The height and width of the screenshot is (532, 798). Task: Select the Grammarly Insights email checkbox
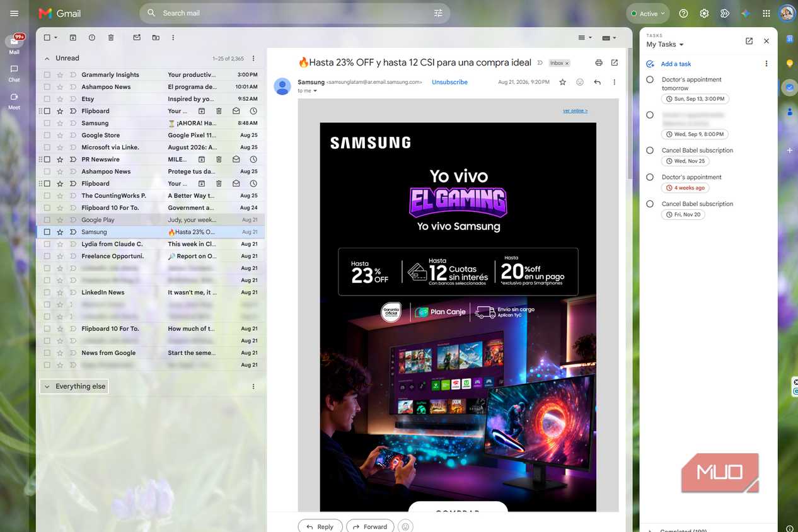(47, 75)
